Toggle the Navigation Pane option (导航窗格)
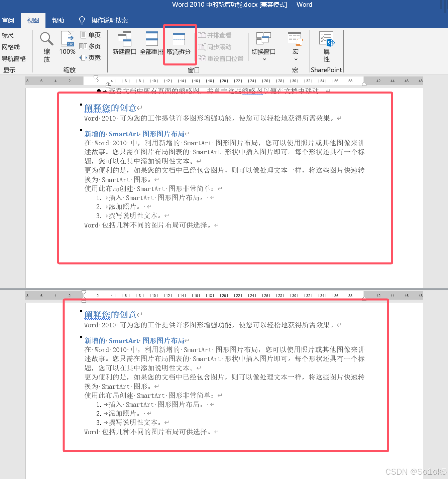Image resolution: width=448 pixels, height=479 pixels. (14, 59)
